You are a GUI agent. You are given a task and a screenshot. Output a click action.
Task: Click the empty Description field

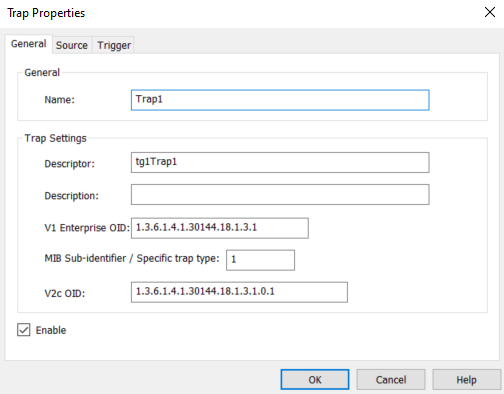280,194
